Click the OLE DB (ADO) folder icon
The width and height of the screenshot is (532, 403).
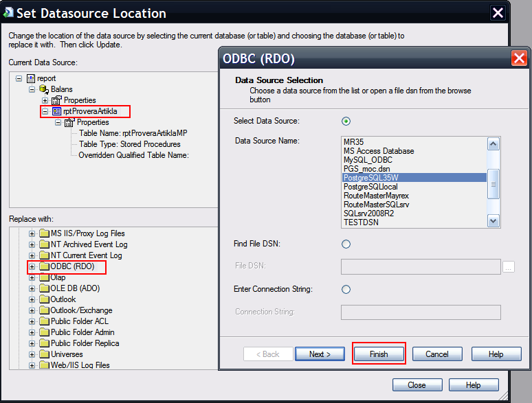point(44,288)
